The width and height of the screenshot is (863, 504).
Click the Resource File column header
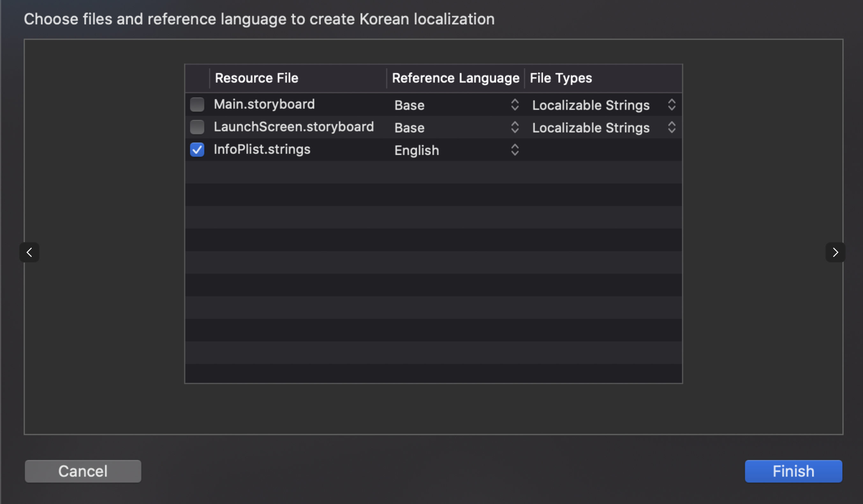point(256,78)
